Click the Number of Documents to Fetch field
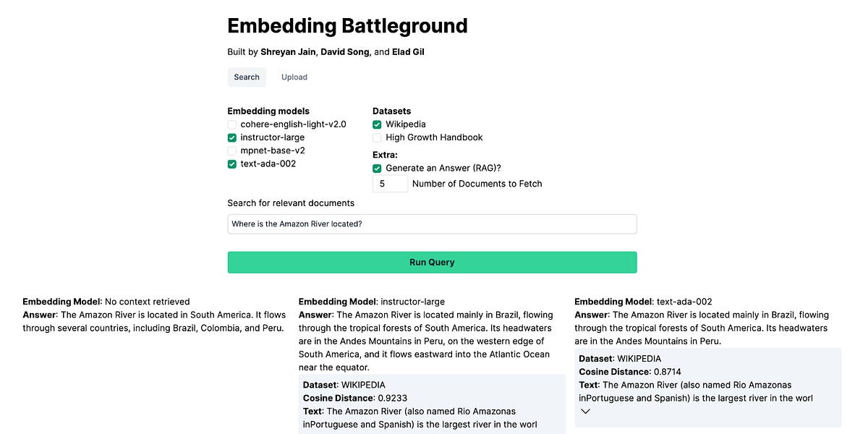The image size is (868, 434). click(390, 184)
